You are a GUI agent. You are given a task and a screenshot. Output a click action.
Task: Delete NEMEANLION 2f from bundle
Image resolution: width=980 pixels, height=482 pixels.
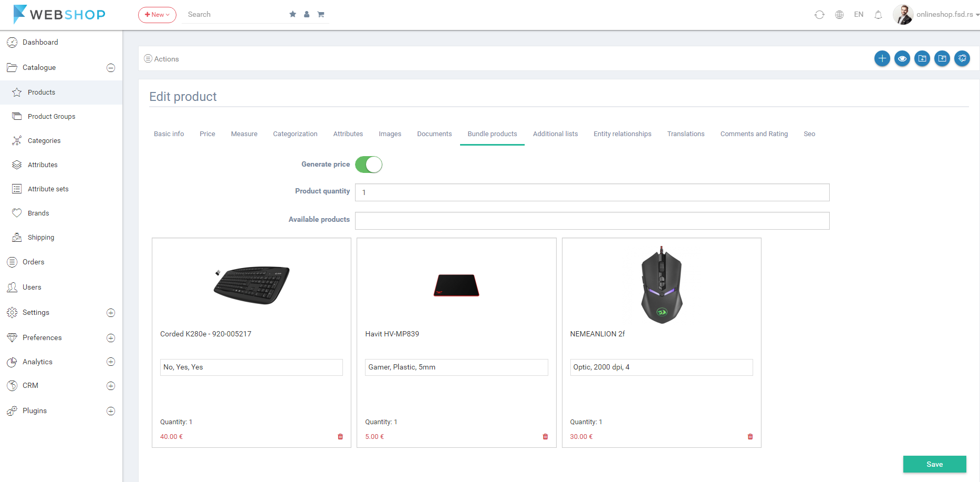750,437
